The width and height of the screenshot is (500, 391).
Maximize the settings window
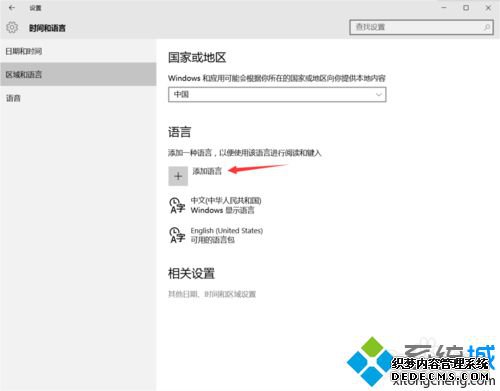[466, 8]
